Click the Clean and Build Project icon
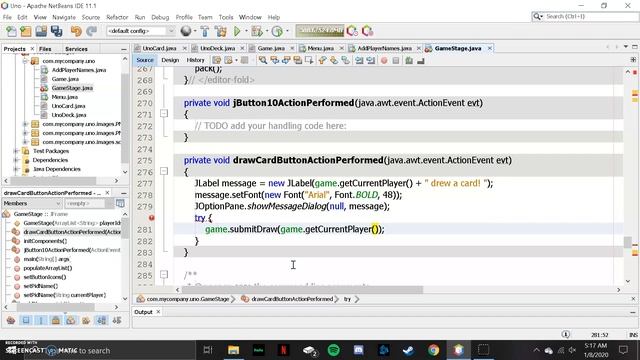Image resolution: width=640 pixels, height=360 pixels. point(220,31)
